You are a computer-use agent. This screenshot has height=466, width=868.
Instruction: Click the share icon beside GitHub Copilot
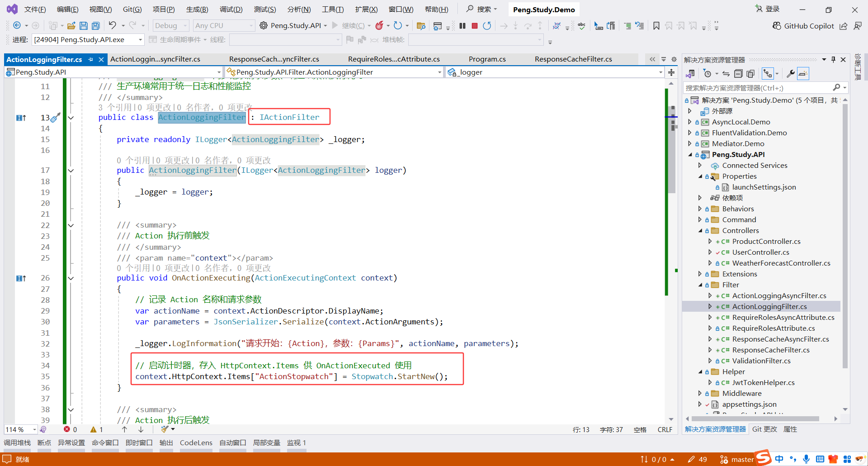(844, 26)
